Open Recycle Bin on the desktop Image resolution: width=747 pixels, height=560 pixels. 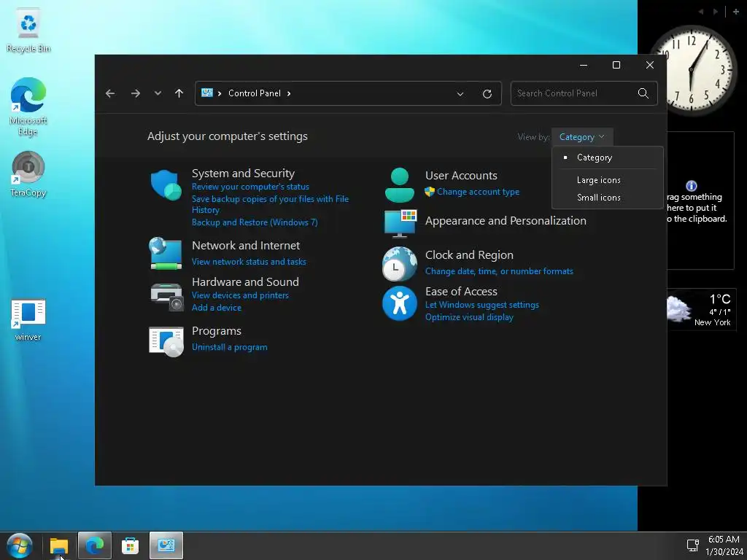pyautogui.click(x=28, y=31)
